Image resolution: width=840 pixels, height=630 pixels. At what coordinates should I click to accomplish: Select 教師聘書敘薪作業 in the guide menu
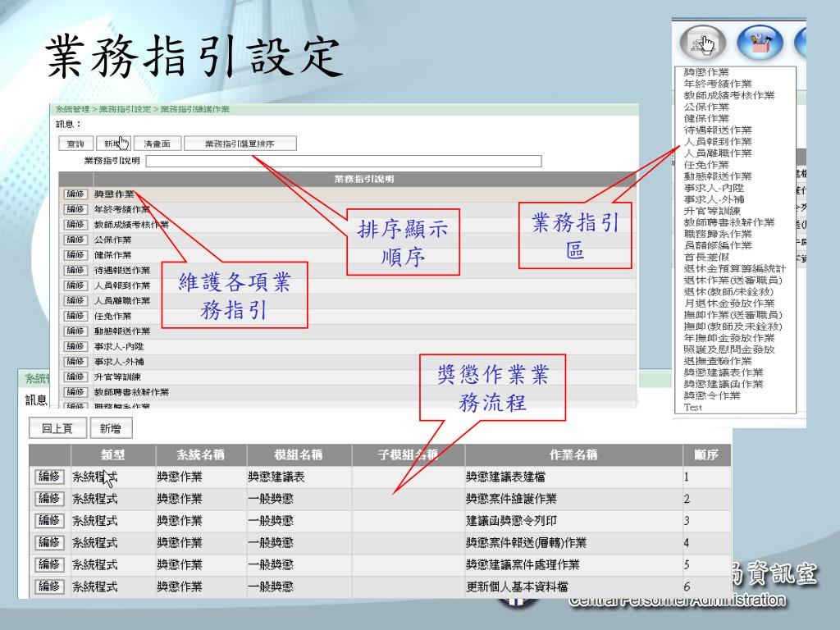729,222
